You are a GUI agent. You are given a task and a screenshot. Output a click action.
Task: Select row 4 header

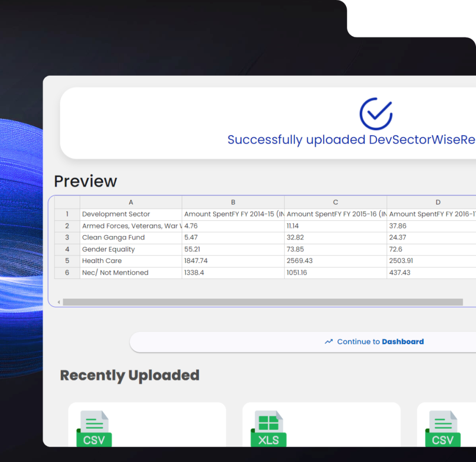pyautogui.click(x=67, y=250)
